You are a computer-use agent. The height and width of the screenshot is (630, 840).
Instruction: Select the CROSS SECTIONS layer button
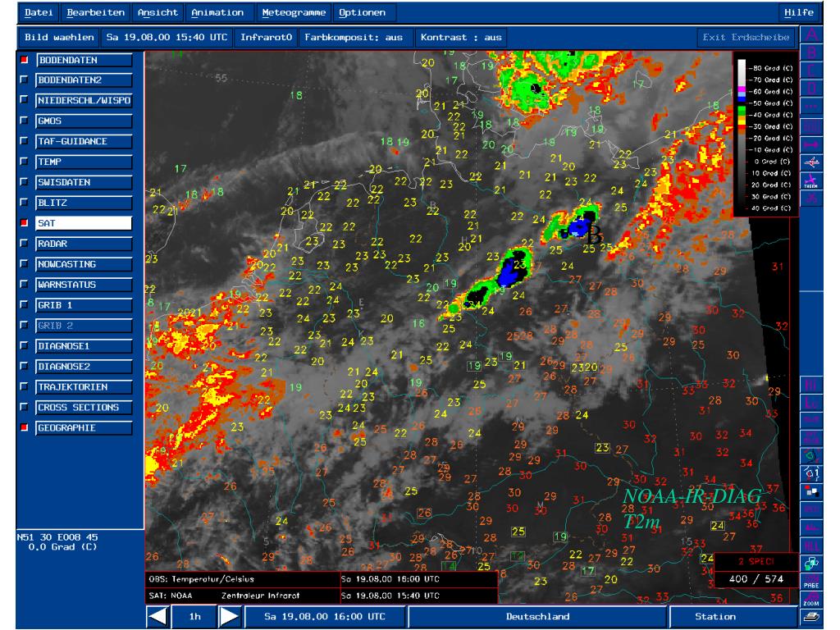point(84,407)
